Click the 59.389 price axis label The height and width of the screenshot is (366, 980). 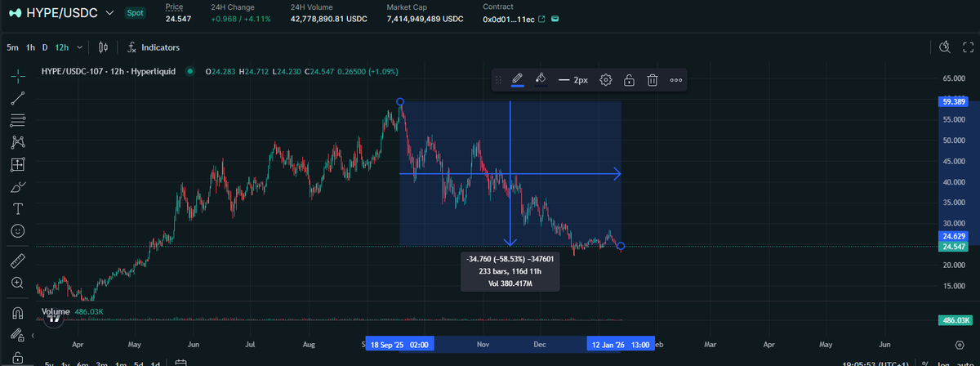tap(954, 102)
